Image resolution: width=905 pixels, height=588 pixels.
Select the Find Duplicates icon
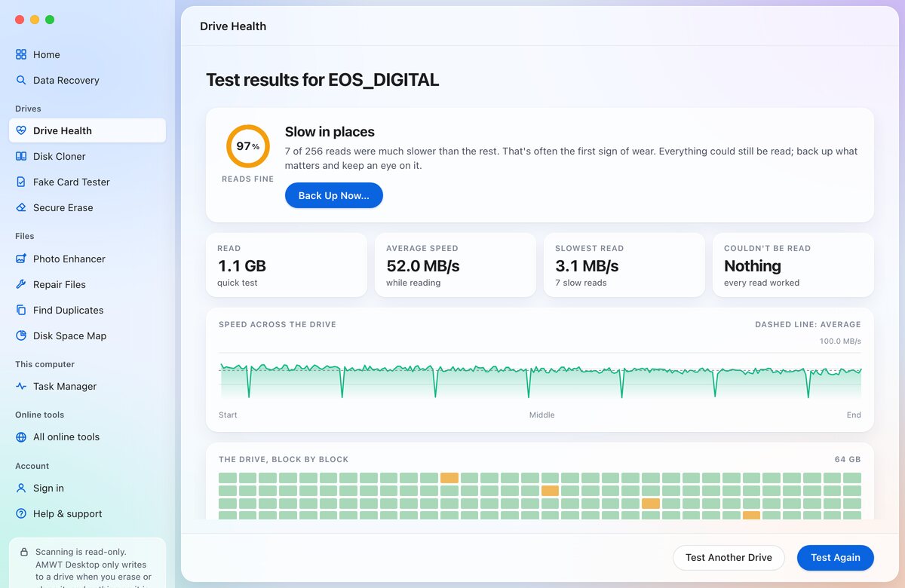pyautogui.click(x=21, y=310)
